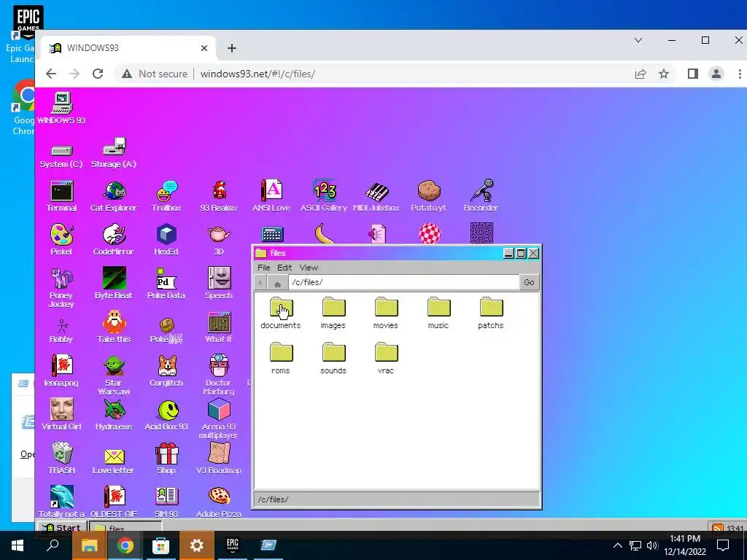Open the View menu in files window
This screenshot has height=560, width=747.
point(309,268)
